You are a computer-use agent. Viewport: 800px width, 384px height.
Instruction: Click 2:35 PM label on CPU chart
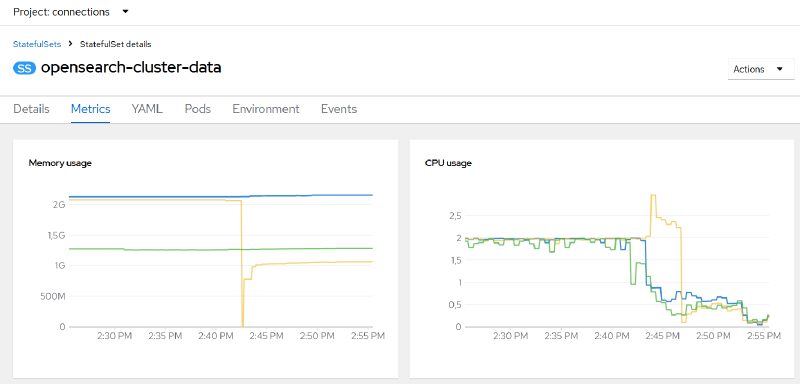pos(560,337)
